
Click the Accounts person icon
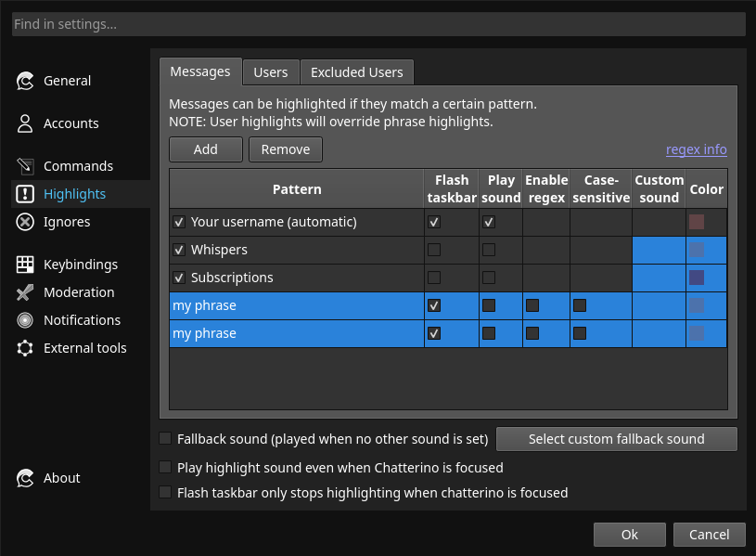pyautogui.click(x=25, y=123)
